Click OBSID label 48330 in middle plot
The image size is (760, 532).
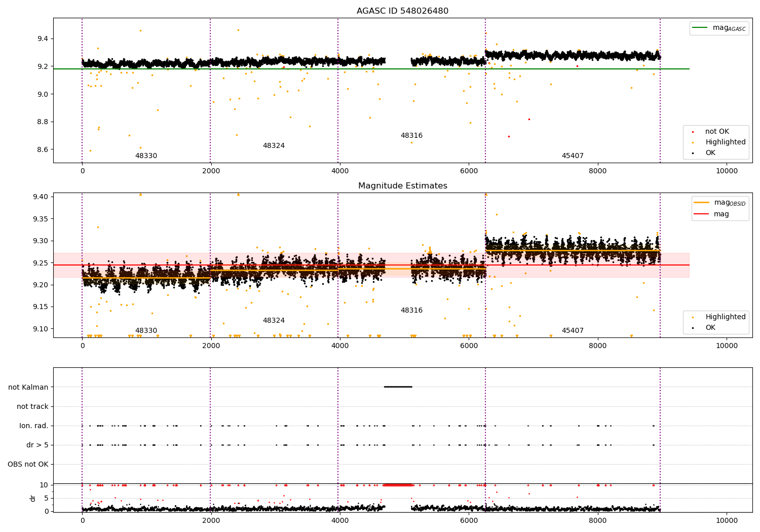click(146, 331)
